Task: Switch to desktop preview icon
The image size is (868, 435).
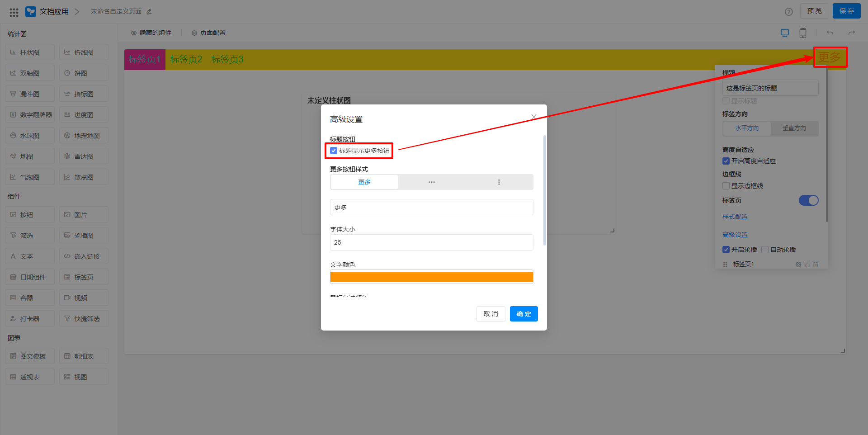Action: coord(785,33)
